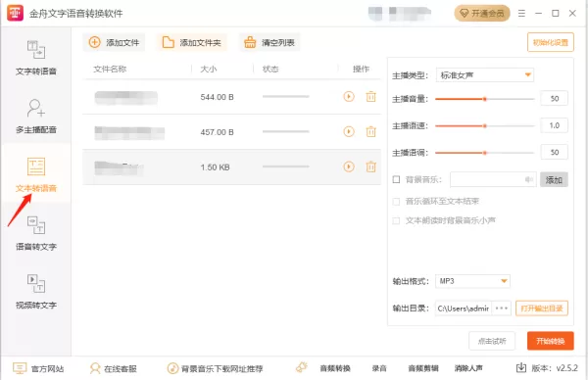This screenshot has width=588, height=380.
Task: Adjust the 主播音量 slider handle
Action: click(485, 99)
